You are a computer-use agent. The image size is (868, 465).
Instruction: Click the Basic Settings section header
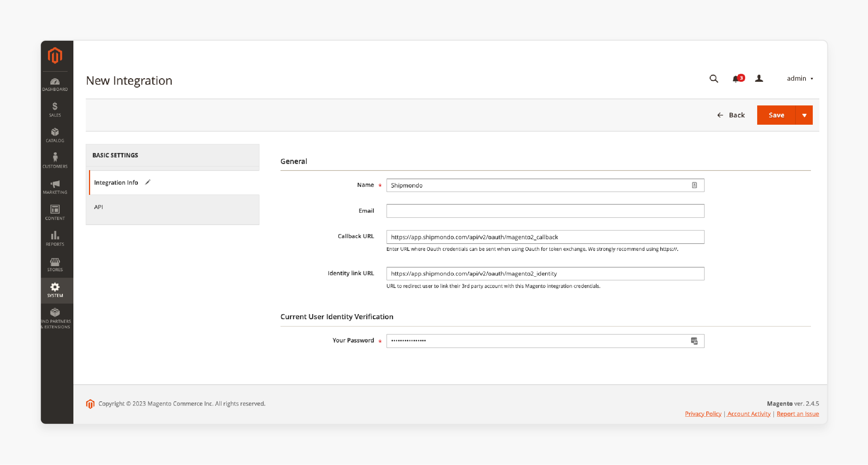click(x=173, y=155)
